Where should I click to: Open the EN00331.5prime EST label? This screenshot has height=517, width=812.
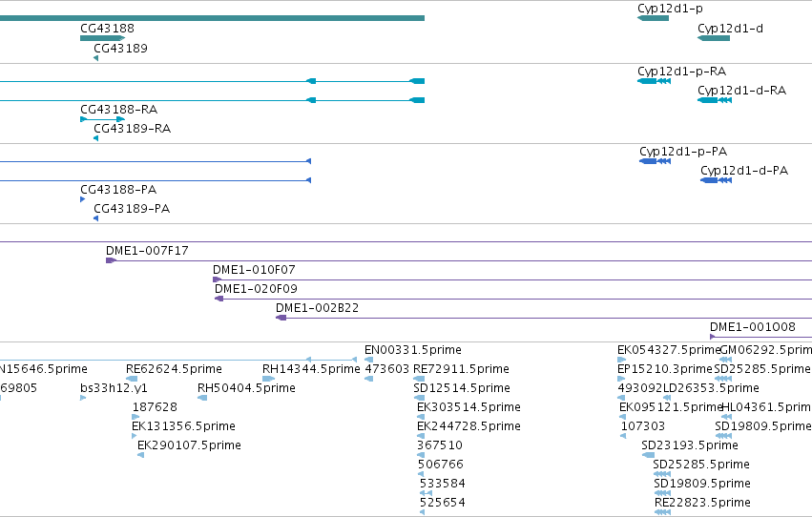pyautogui.click(x=413, y=350)
